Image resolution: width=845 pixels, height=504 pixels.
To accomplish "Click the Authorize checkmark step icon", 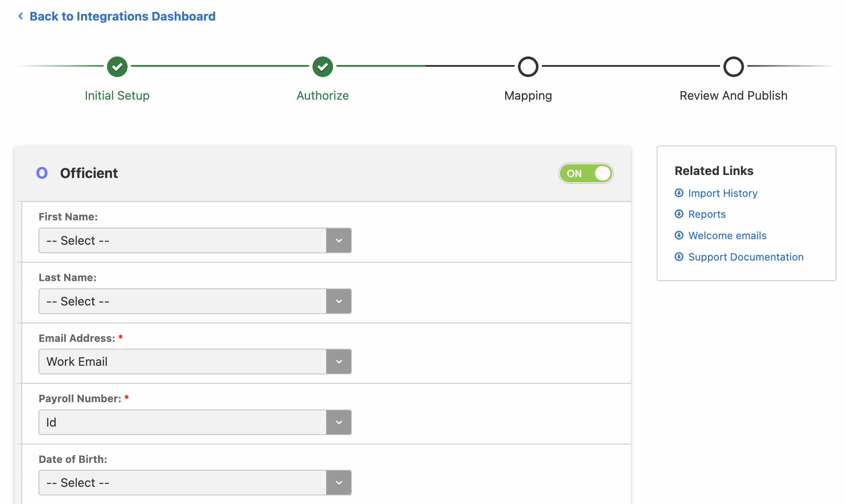I will coord(323,67).
